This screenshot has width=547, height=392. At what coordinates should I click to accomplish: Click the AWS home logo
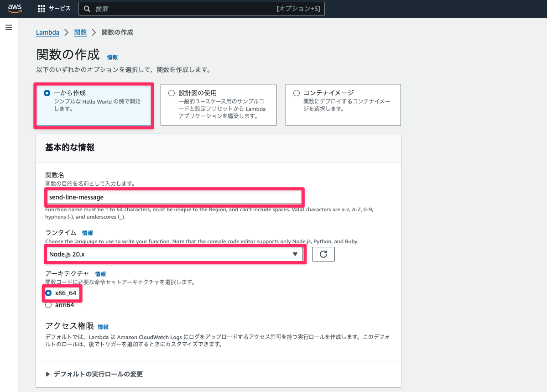pos(14,8)
